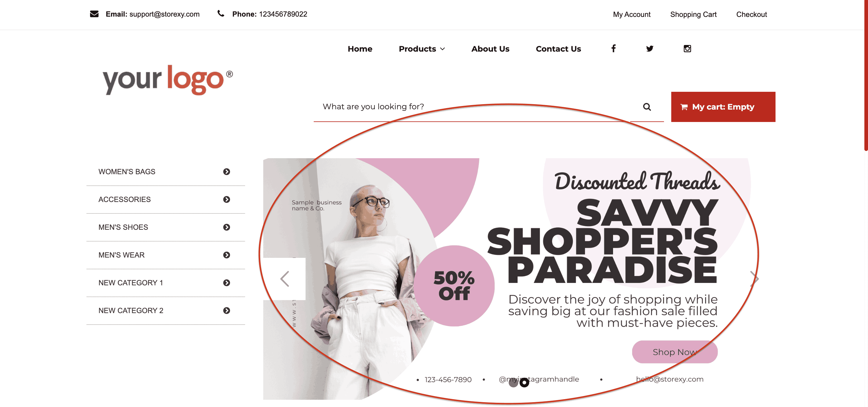The height and width of the screenshot is (407, 868).
Task: Go to previous slide arrow
Action: coord(284,279)
